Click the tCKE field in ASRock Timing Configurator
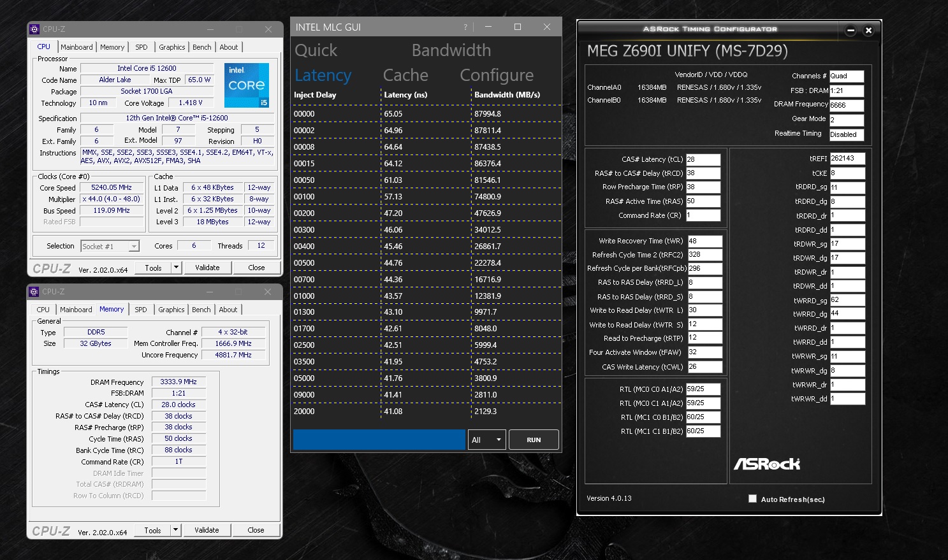 coord(847,173)
